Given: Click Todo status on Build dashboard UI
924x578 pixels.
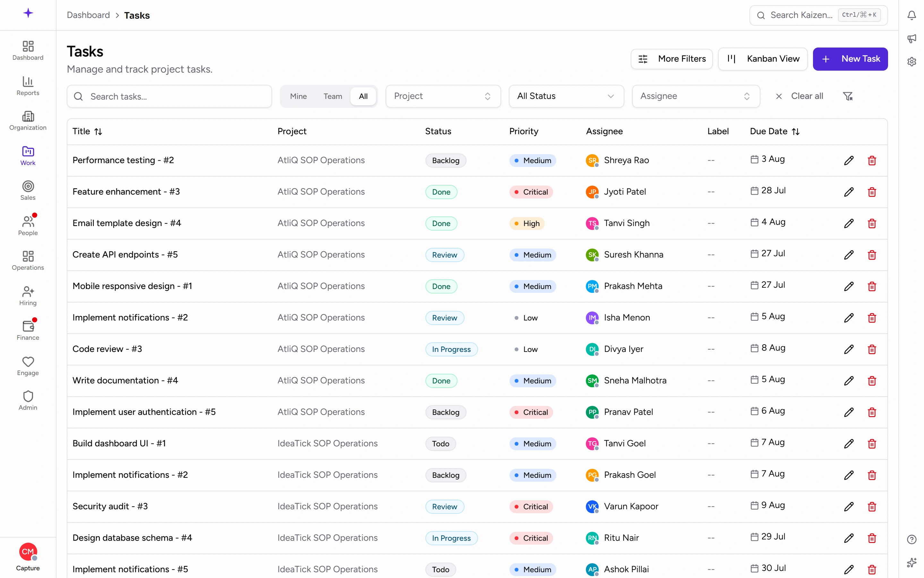Looking at the screenshot, I should click(440, 444).
